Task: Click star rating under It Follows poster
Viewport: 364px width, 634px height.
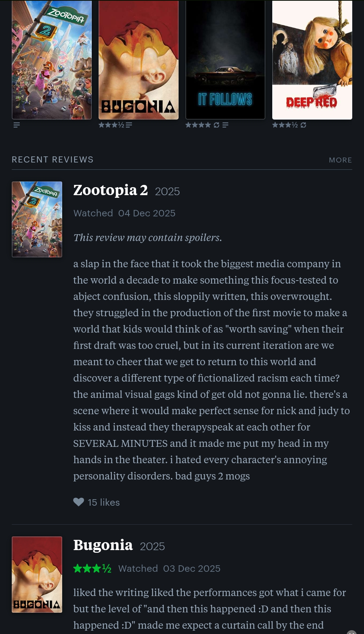Action: (x=198, y=125)
